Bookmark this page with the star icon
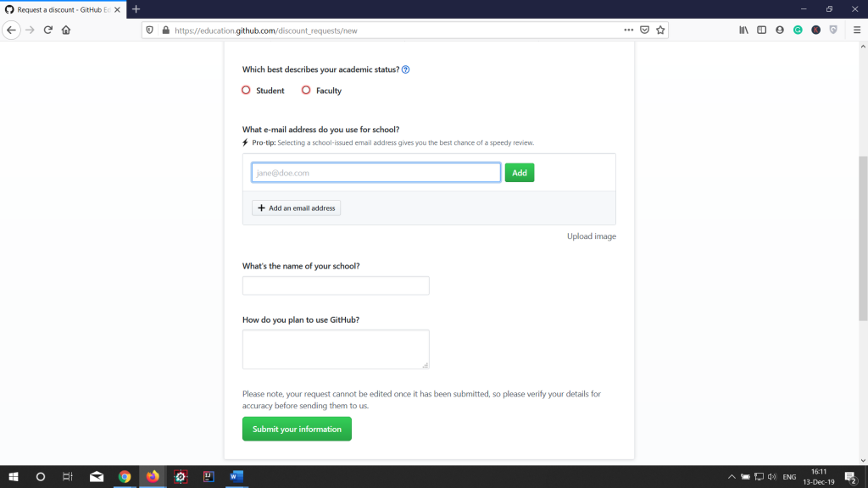This screenshot has height=488, width=868. 661,30
